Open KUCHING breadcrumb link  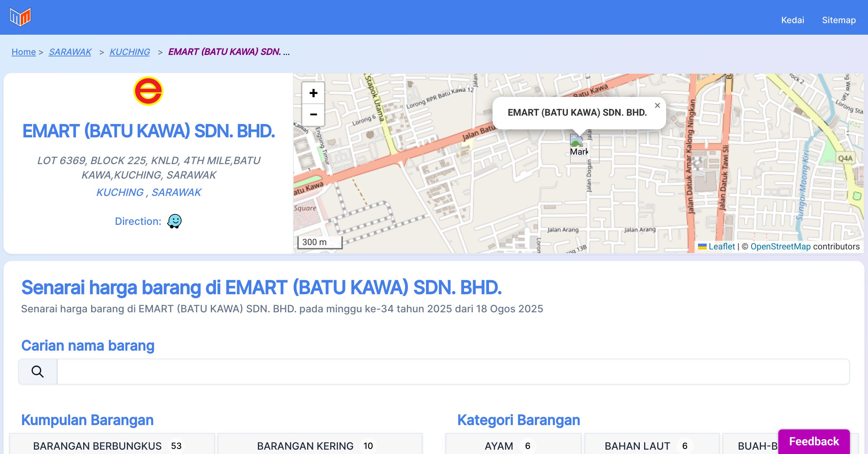tap(129, 52)
